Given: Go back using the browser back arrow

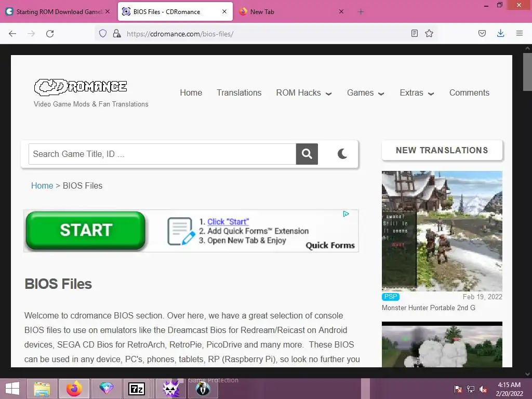Looking at the screenshot, I should pos(12,34).
